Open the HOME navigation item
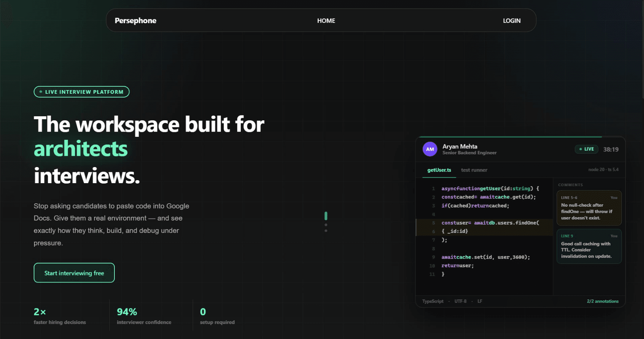The height and width of the screenshot is (339, 644). tap(326, 21)
